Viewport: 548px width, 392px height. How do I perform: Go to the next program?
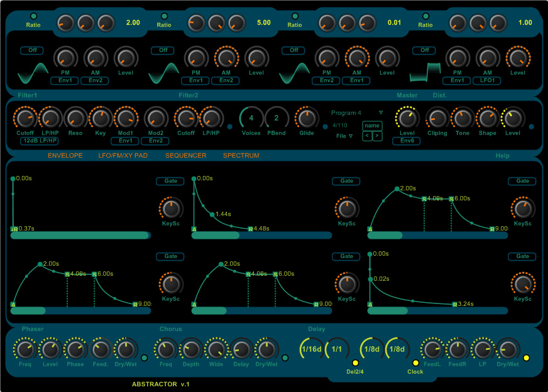click(377, 136)
